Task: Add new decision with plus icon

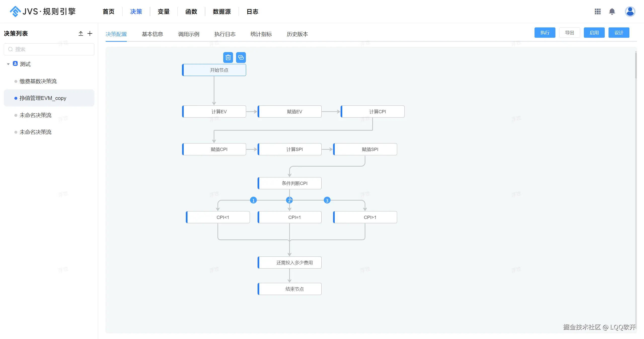Action: click(90, 33)
